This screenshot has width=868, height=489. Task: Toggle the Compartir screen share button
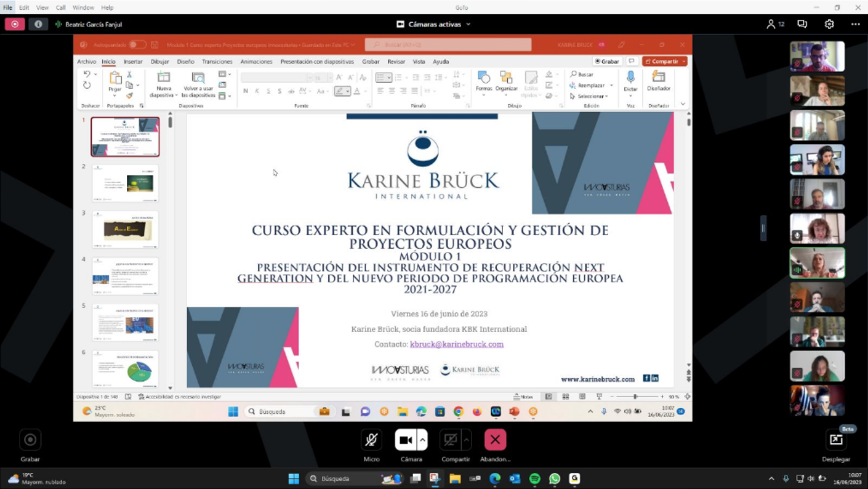coord(451,440)
